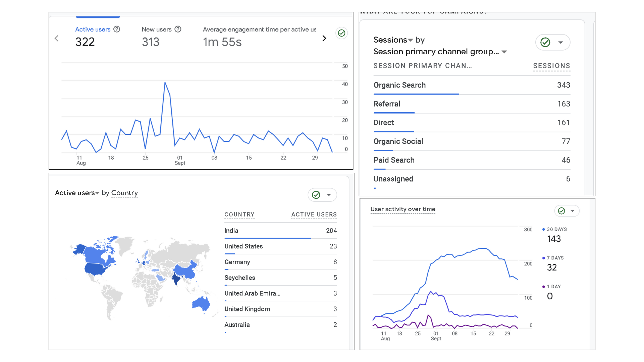Sort by SESSIONS column header
The image size is (644, 362).
coord(551,66)
